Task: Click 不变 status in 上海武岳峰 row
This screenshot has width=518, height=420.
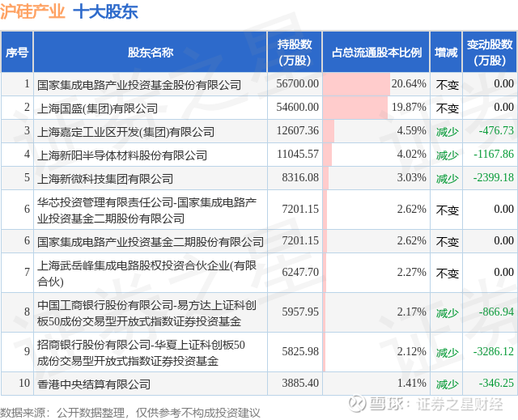Action: pyautogui.click(x=447, y=273)
